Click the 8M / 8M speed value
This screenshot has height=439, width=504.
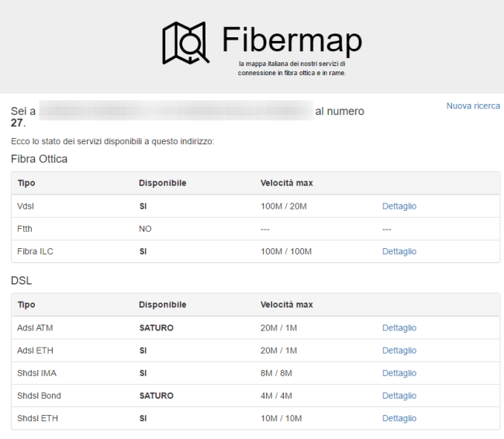277,373
